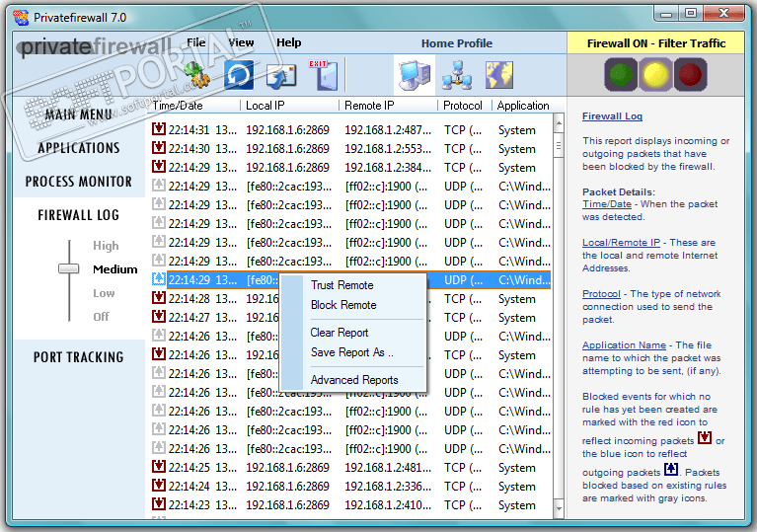Screen dimensions: 757x532
Task: Click the log scrollbar down arrow
Action: coord(558,508)
